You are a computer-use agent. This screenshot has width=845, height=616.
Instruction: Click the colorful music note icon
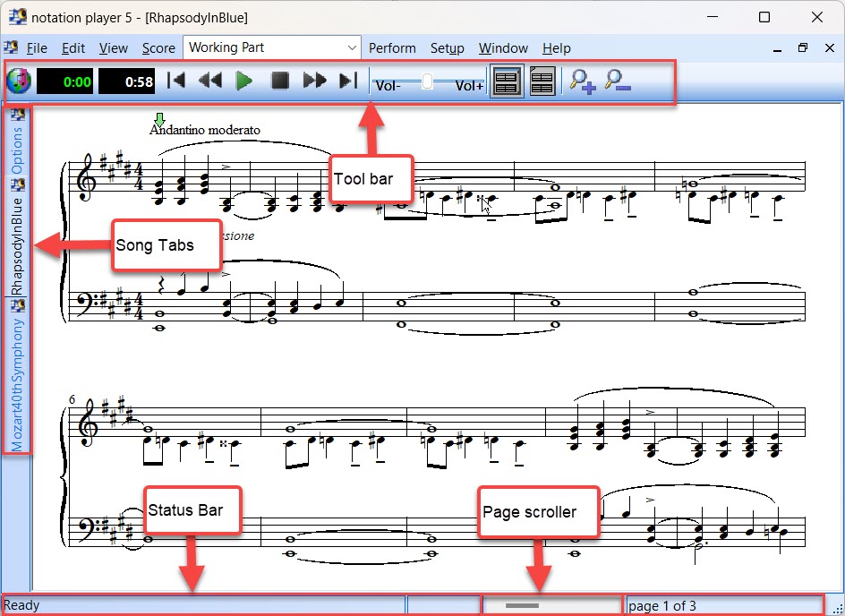pyautogui.click(x=19, y=81)
